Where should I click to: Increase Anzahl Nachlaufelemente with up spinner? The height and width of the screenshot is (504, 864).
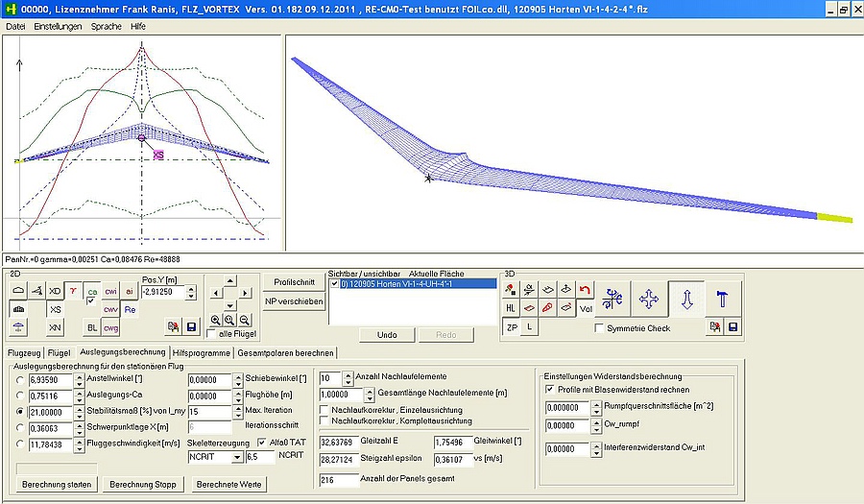click(x=348, y=375)
